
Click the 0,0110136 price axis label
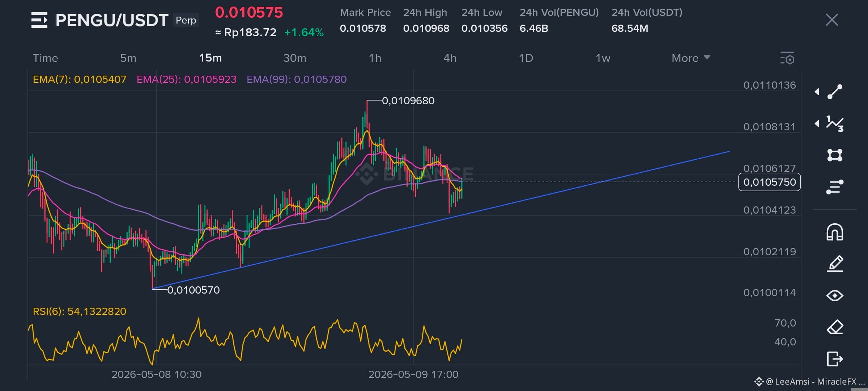tap(769, 85)
